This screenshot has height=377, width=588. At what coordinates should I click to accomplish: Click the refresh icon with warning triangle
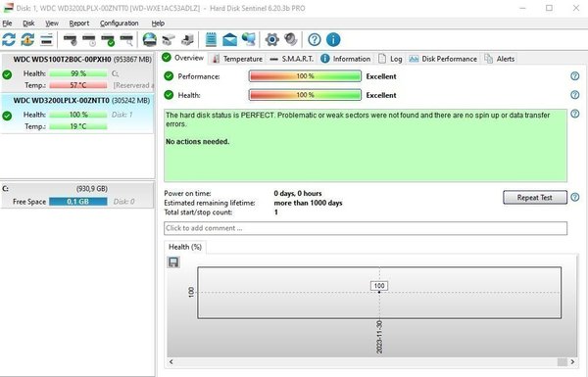[27, 39]
